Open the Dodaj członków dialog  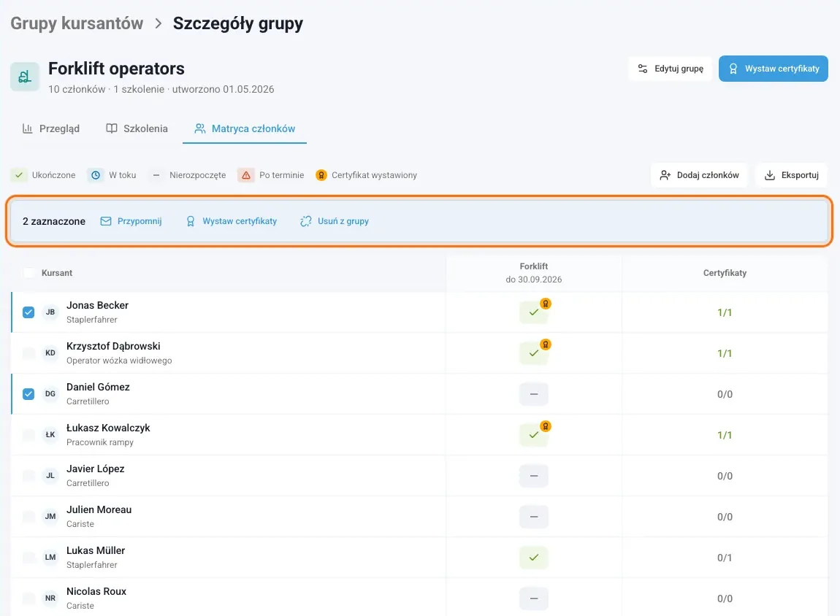tap(699, 175)
